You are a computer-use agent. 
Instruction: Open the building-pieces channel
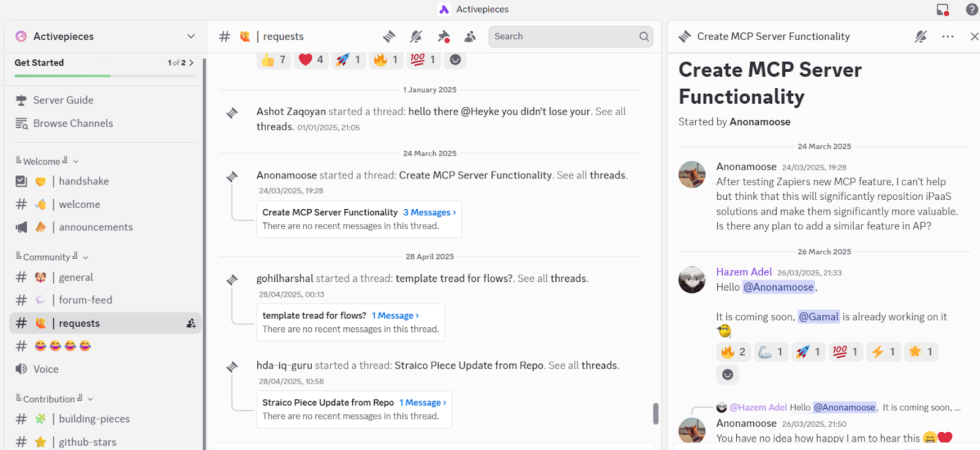point(104,419)
